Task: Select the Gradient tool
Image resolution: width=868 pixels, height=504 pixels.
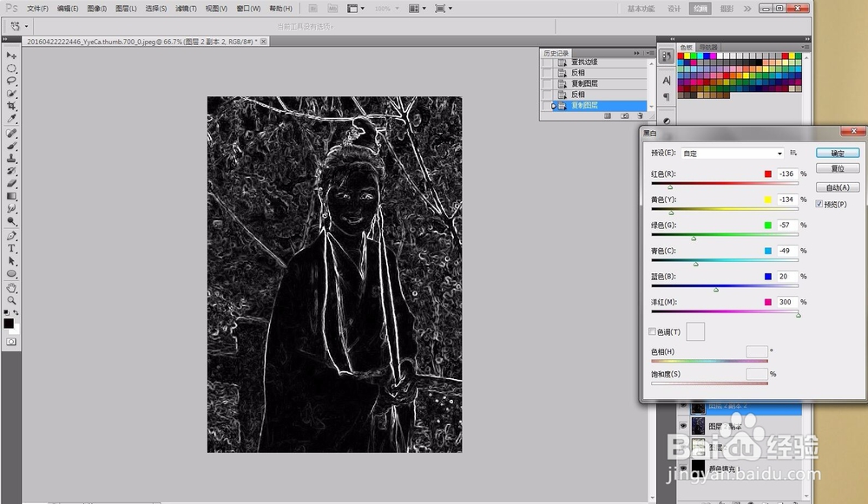Action: [11, 196]
